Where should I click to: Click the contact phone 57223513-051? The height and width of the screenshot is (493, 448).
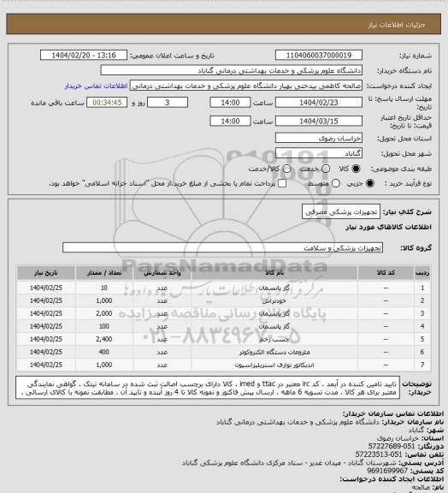pos(379,454)
